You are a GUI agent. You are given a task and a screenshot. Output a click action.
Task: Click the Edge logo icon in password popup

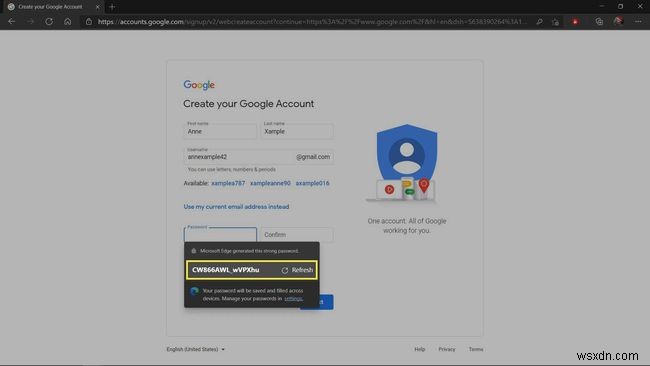tap(194, 291)
